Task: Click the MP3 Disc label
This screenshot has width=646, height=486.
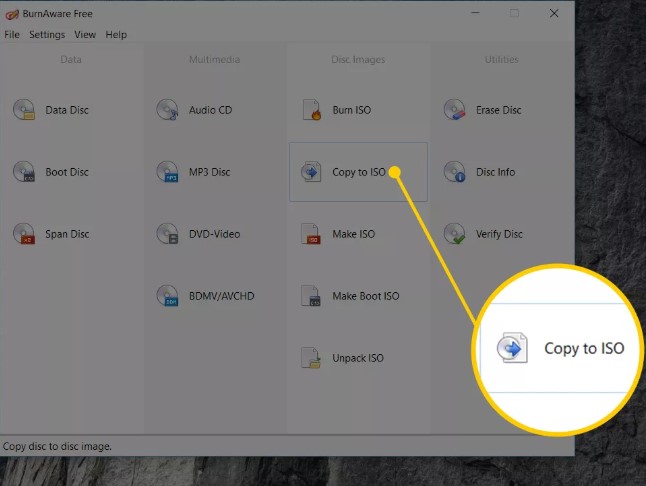Action: [x=209, y=172]
